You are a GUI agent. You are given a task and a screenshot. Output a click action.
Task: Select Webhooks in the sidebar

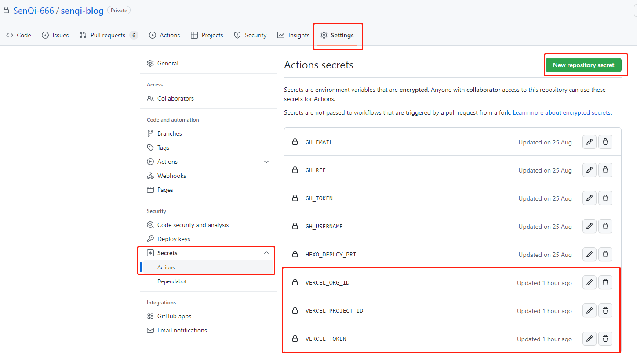click(x=171, y=176)
